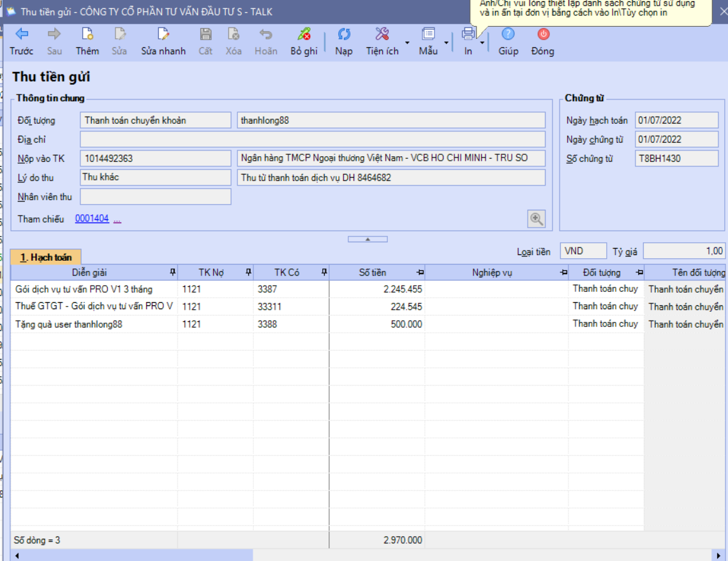This screenshot has width=728, height=561.
Task: Open Đối tượng combo Thanh toán chuyển khoản
Action: (156, 120)
